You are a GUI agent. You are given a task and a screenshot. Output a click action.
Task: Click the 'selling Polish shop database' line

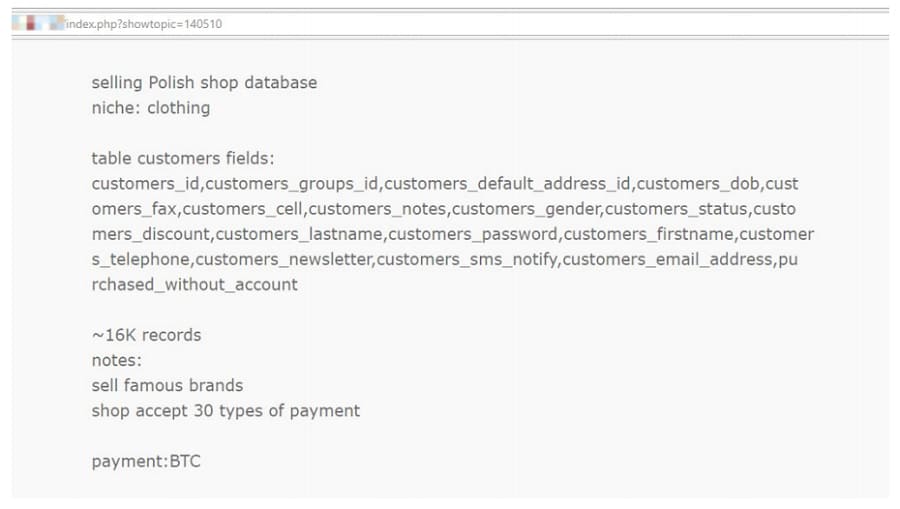pyautogui.click(x=204, y=82)
